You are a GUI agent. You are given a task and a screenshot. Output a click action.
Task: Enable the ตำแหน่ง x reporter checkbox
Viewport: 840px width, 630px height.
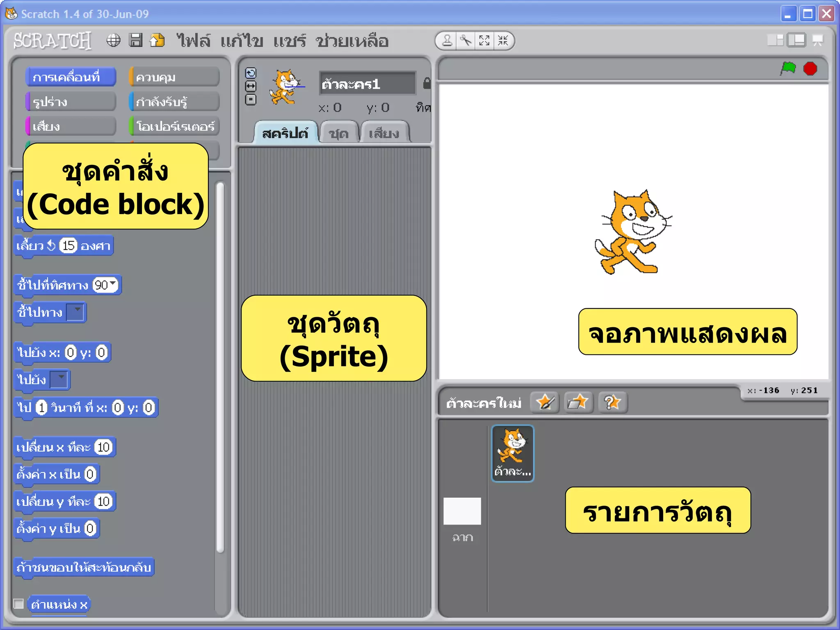click(x=18, y=603)
